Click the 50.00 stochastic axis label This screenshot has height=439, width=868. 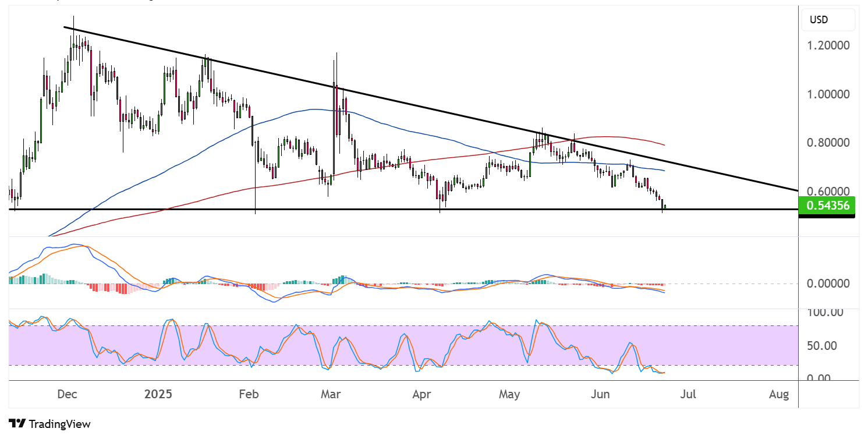(x=822, y=345)
